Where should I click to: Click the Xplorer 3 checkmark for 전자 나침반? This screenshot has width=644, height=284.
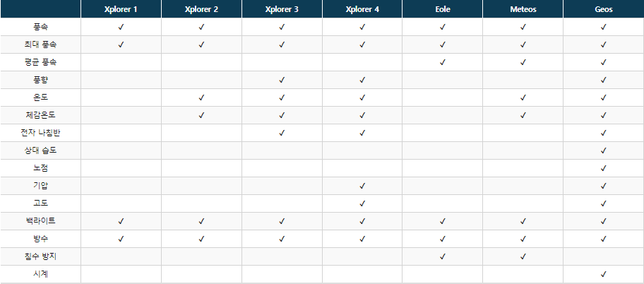[x=281, y=133]
